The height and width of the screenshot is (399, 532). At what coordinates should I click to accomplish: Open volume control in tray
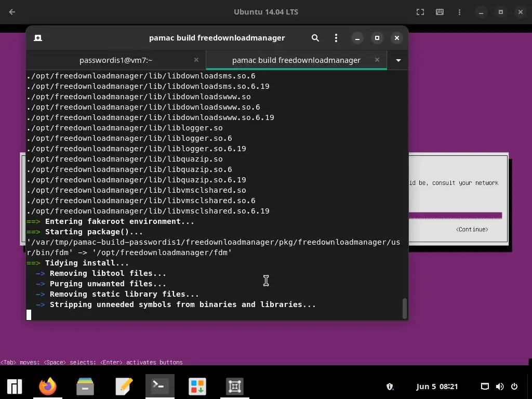point(500,387)
